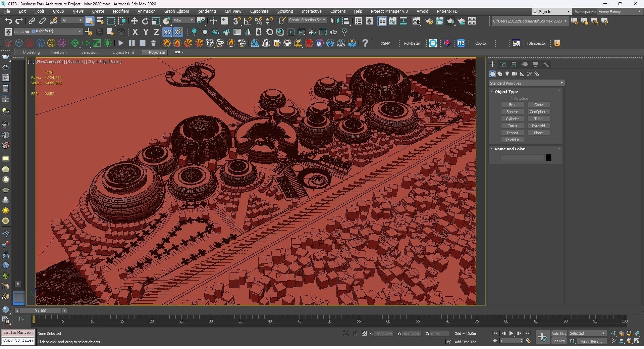Viewport: 644px width, 349px height.
Task: Enable the AutoGrid checkbox
Action: tap(512, 98)
